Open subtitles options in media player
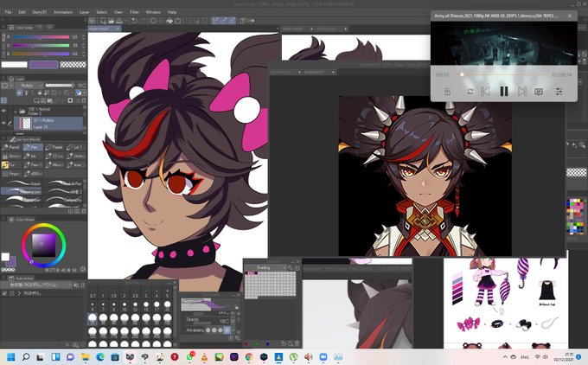Screen dimensions: 588x365 pos(539,91)
